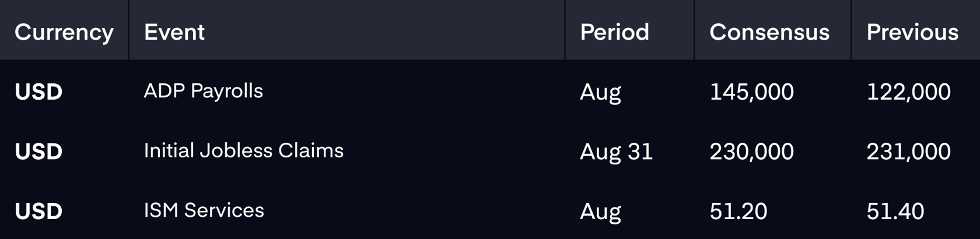Click the 231,000 previous value
Image resolution: width=980 pixels, height=239 pixels.
point(909,152)
